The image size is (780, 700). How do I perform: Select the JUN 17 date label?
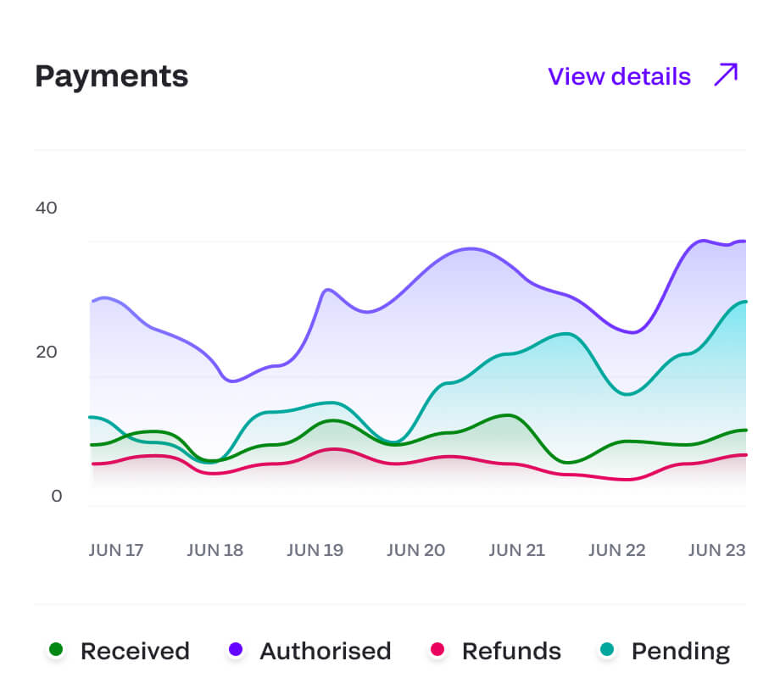click(116, 550)
